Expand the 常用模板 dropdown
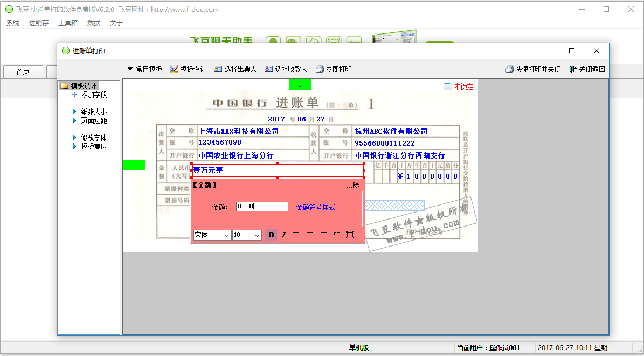 tap(144, 69)
